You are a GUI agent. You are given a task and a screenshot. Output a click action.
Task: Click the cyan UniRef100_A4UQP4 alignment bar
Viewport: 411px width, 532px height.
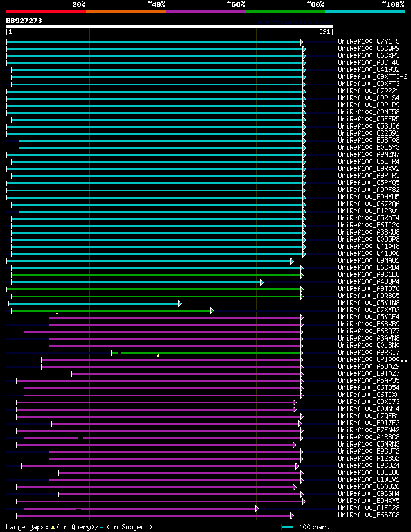click(137, 282)
